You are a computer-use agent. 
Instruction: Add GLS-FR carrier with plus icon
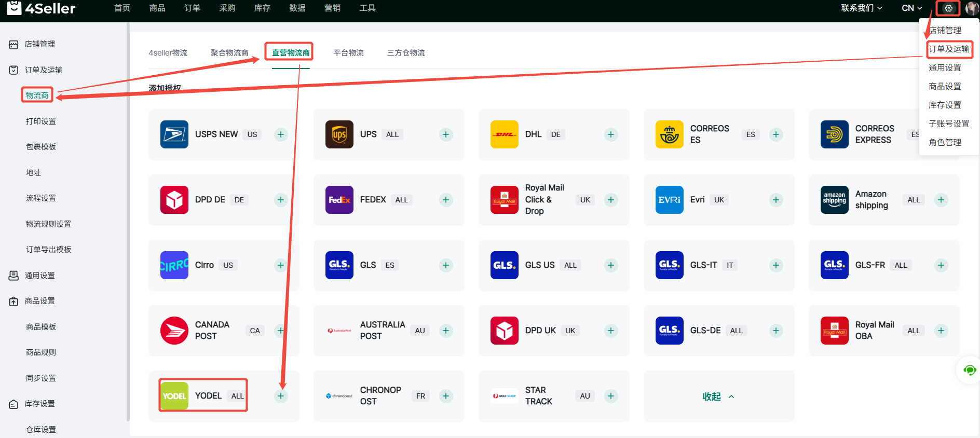point(941,265)
